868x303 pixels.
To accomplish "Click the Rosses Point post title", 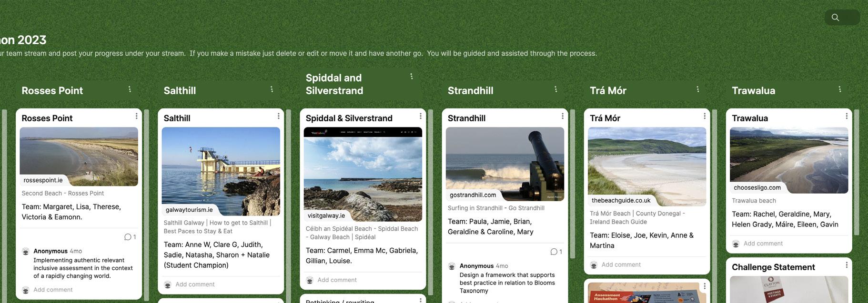I will point(47,118).
